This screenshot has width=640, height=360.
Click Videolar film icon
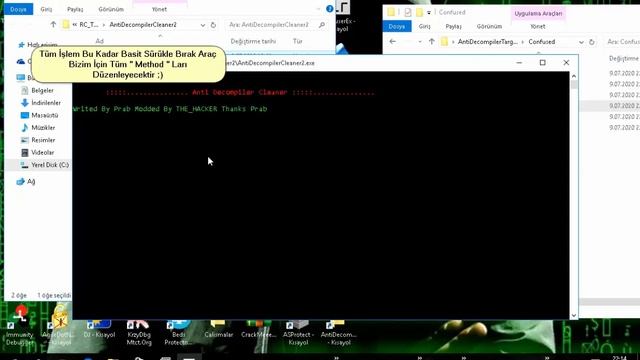click(x=24, y=152)
